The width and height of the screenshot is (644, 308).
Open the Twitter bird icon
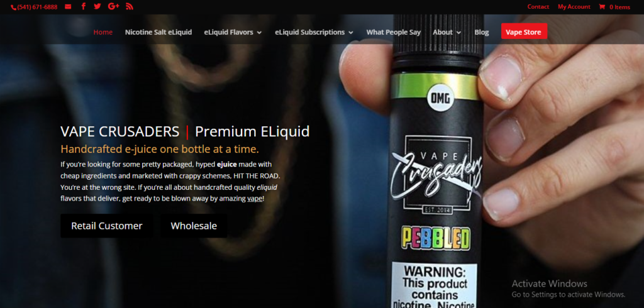pos(97,6)
